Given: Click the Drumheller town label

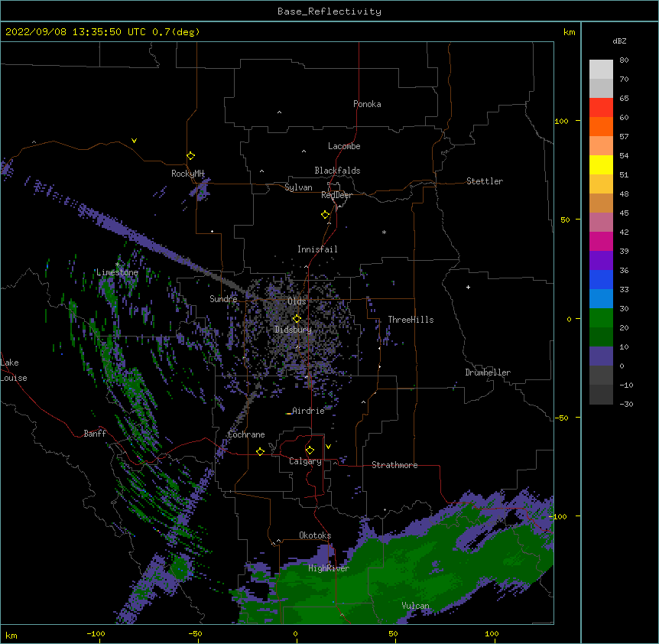Looking at the screenshot, I should pos(488,372).
